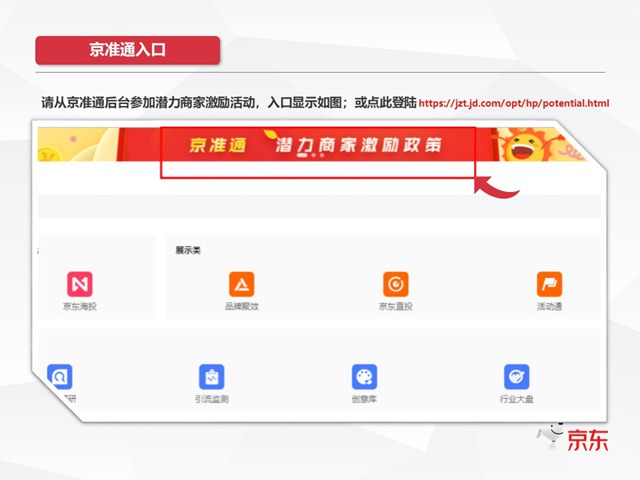Open the 活动通 flag icon
The width and height of the screenshot is (640, 480).
(549, 284)
